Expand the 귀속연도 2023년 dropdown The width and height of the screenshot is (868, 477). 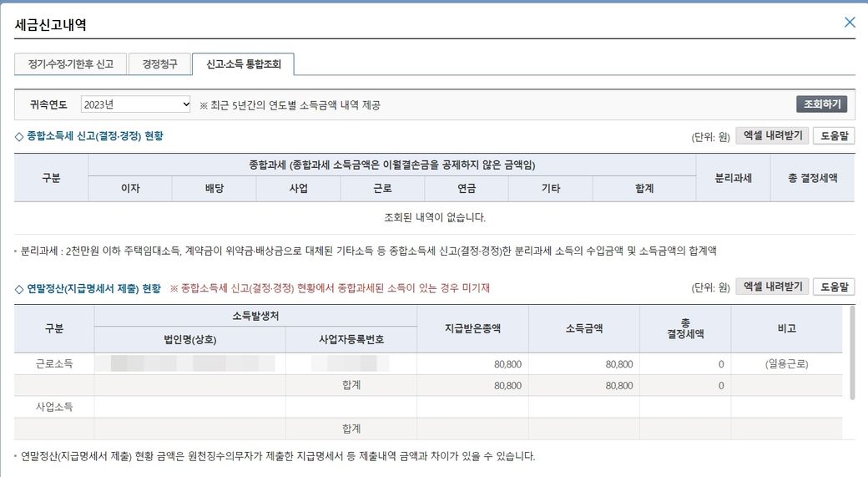point(136,104)
